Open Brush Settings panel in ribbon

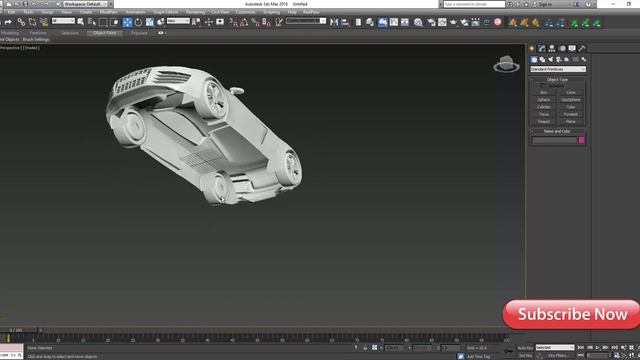(36, 40)
